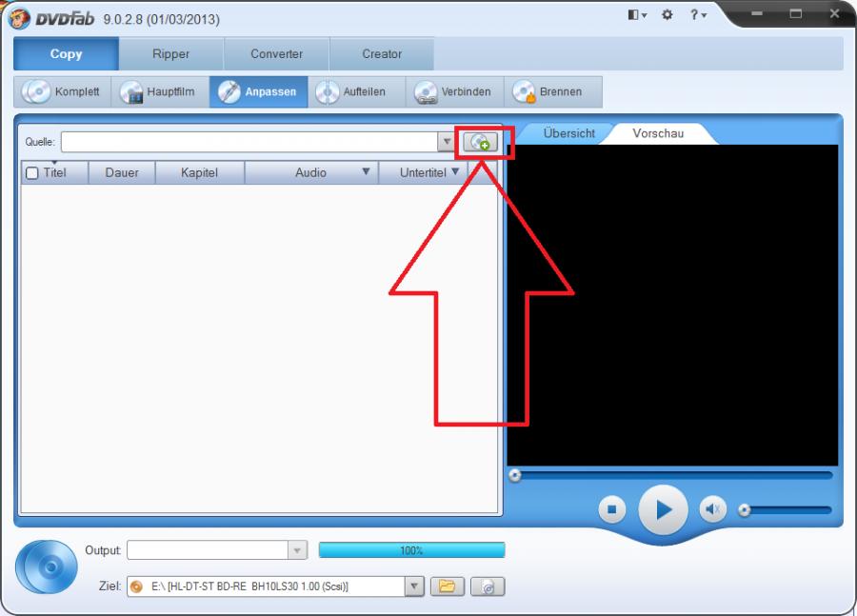857x616 pixels.
Task: Open the Vorschau tab
Action: tap(658, 133)
